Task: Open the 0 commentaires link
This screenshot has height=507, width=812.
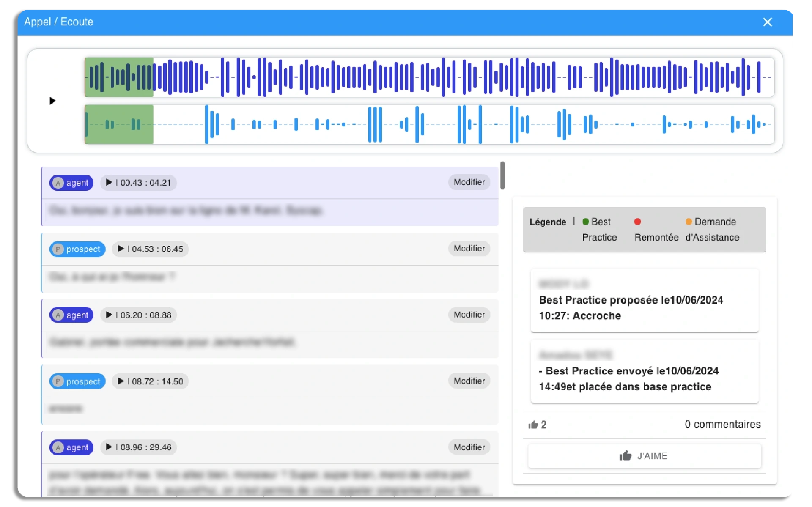Action: (722, 424)
